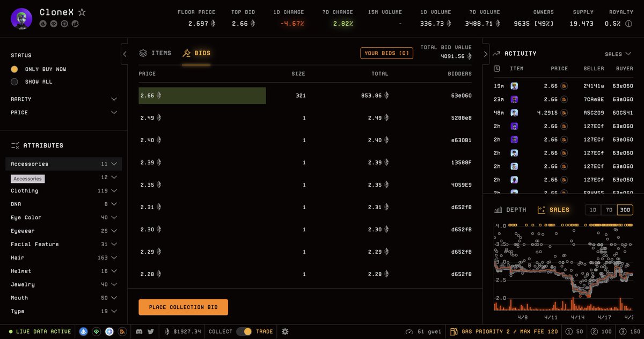This screenshot has width=644, height=339.
Task: Click the Mouth attribute row
Action: point(64,298)
